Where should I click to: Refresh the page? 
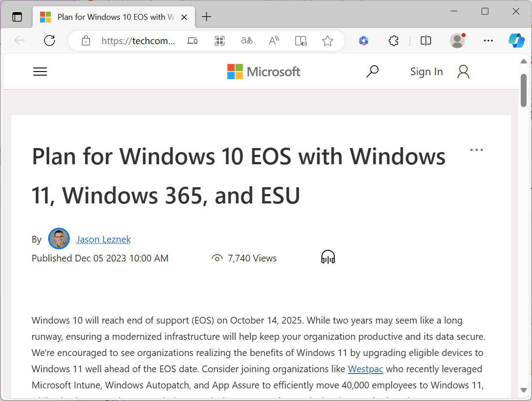50,41
